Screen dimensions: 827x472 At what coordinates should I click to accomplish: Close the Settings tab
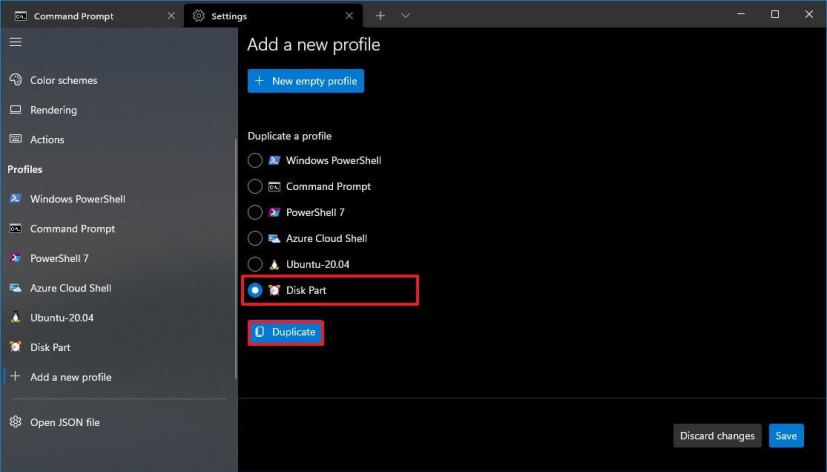coord(349,16)
